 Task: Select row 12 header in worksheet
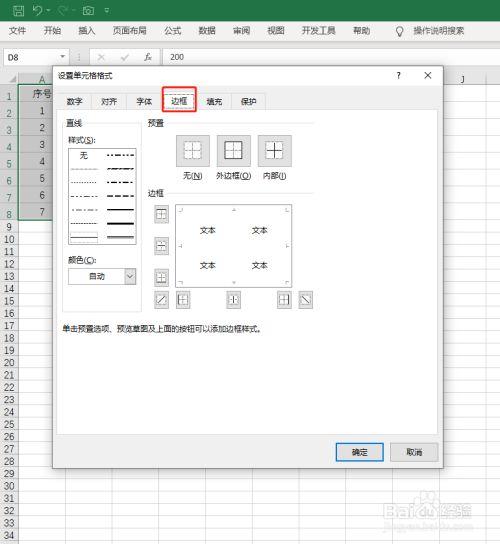pos(9,264)
